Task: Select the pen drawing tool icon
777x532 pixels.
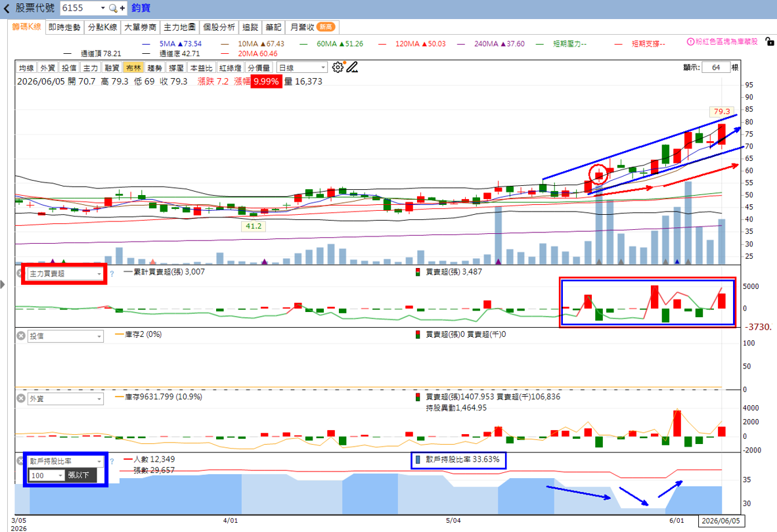Action: (x=352, y=68)
